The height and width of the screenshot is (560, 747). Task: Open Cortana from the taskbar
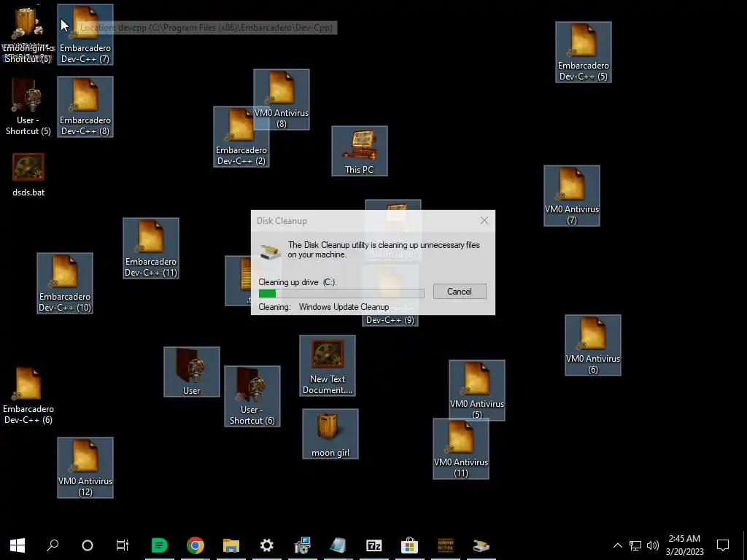[x=88, y=545]
